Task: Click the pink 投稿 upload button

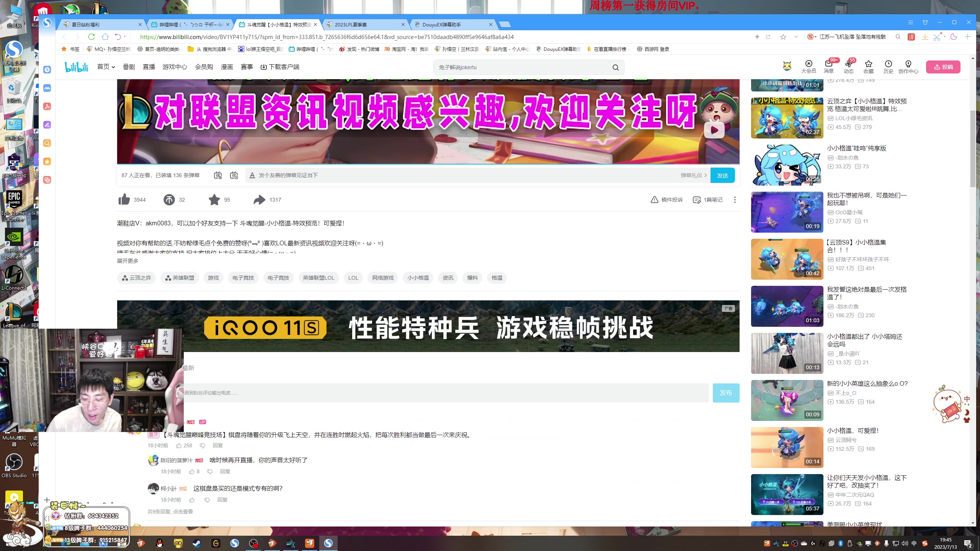Action: 943,67
